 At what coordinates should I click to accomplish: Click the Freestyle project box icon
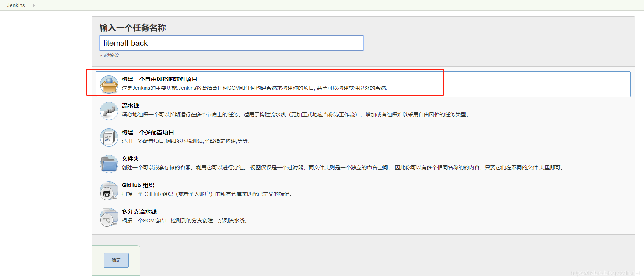pyautogui.click(x=109, y=84)
